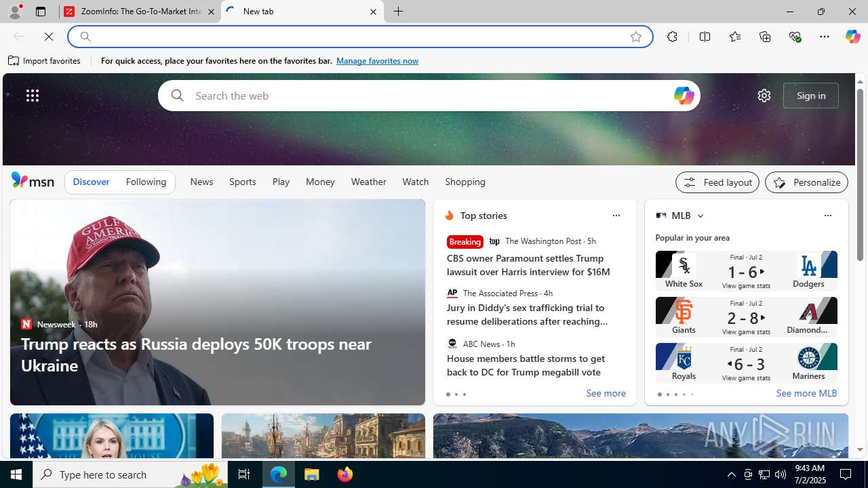Open the Shopping menu item
This screenshot has height=488, width=868.
pyautogui.click(x=465, y=182)
